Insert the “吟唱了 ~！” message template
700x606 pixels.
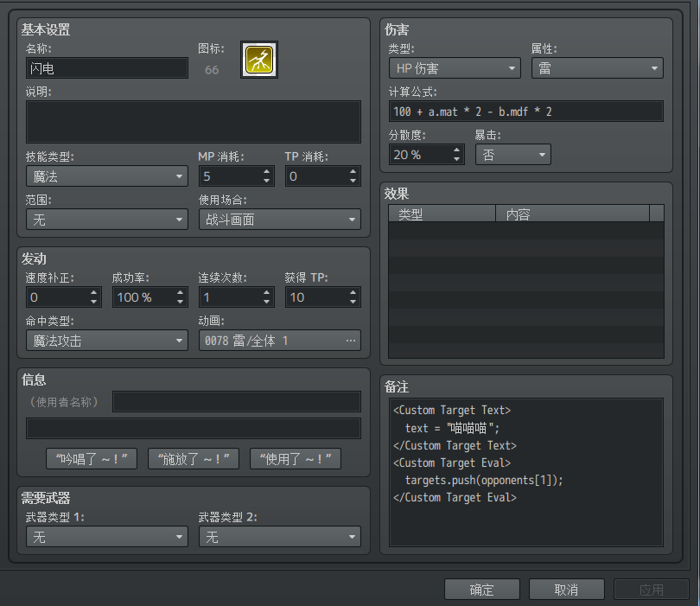pyautogui.click(x=92, y=459)
